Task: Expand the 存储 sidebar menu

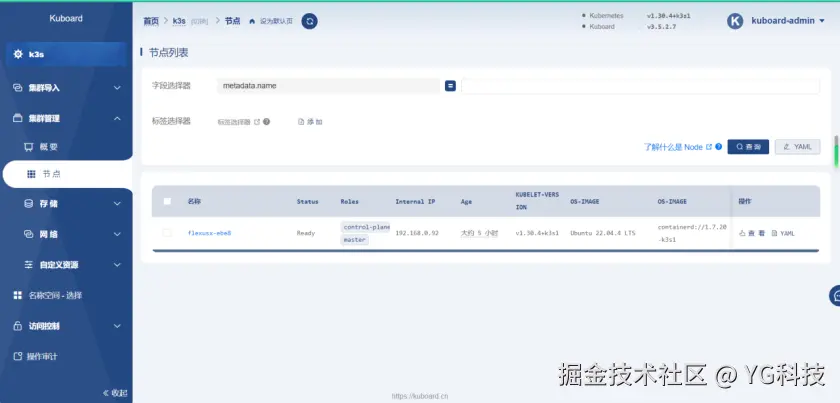Action: pyautogui.click(x=117, y=204)
